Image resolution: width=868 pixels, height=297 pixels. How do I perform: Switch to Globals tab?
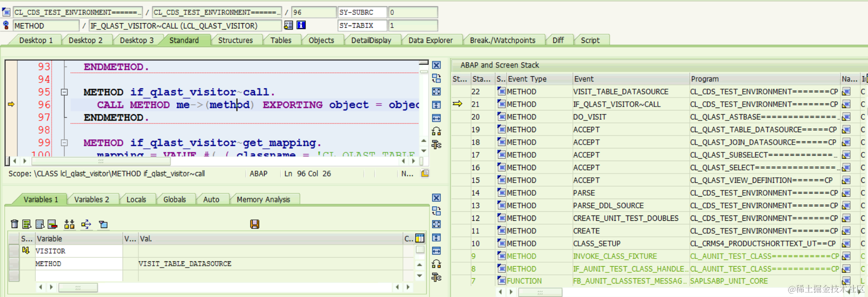[174, 199]
